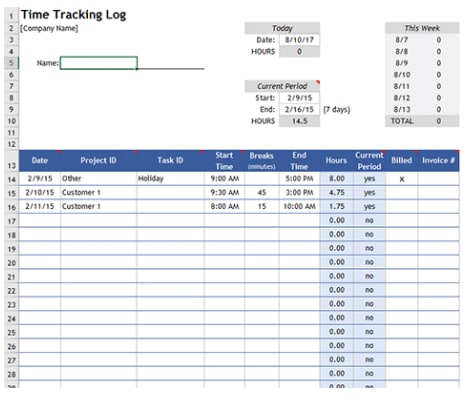Click the Hours column header

336,161
